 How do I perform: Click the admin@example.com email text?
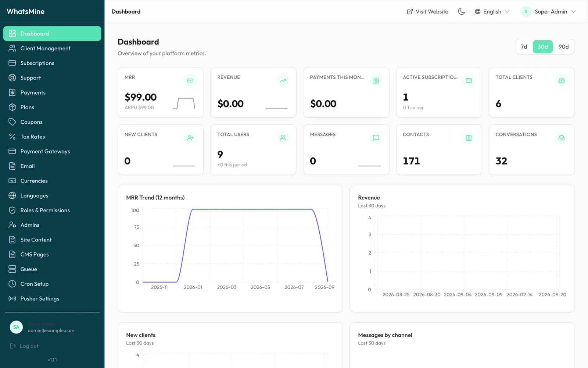pyautogui.click(x=51, y=330)
